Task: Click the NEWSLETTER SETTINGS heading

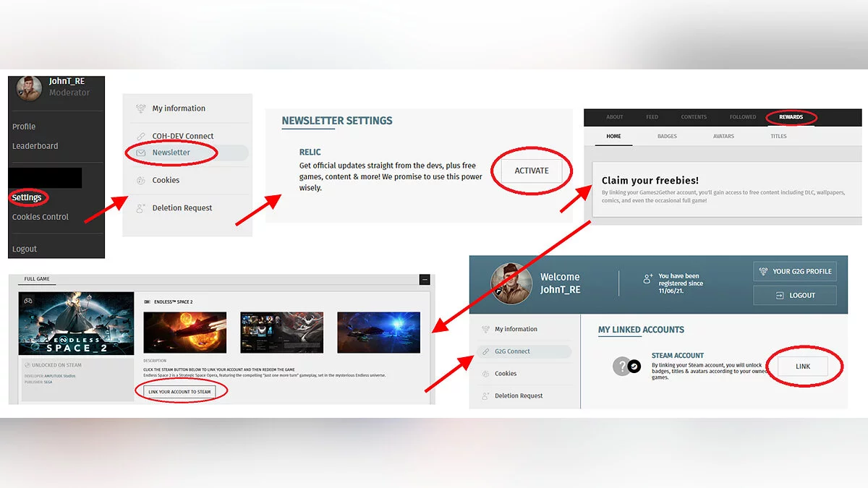Action: (337, 121)
